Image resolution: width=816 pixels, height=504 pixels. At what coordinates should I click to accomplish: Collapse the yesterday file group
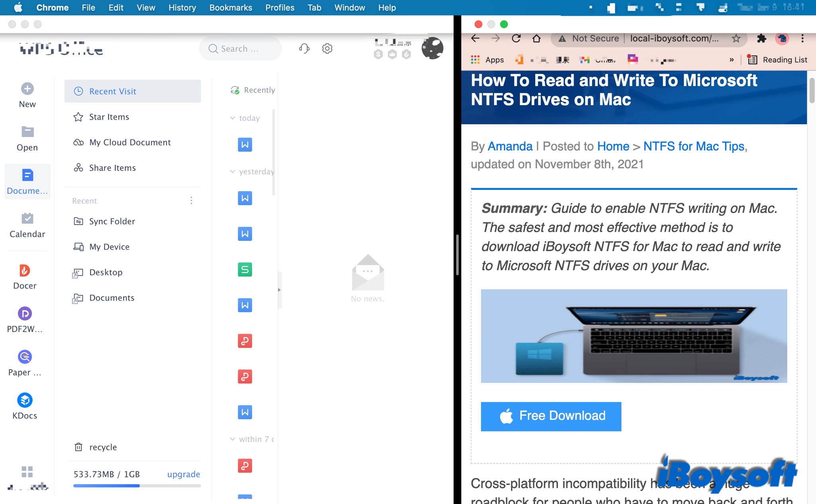tap(233, 172)
